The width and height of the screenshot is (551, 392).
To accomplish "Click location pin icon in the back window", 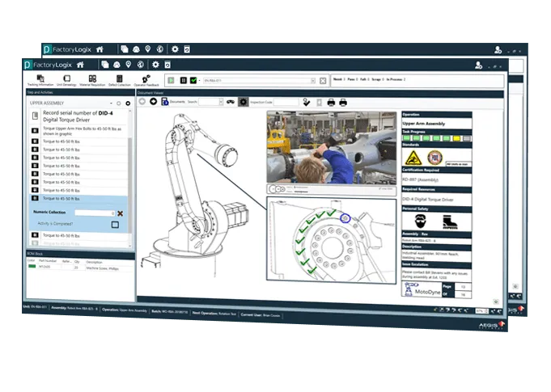I will point(148,48).
